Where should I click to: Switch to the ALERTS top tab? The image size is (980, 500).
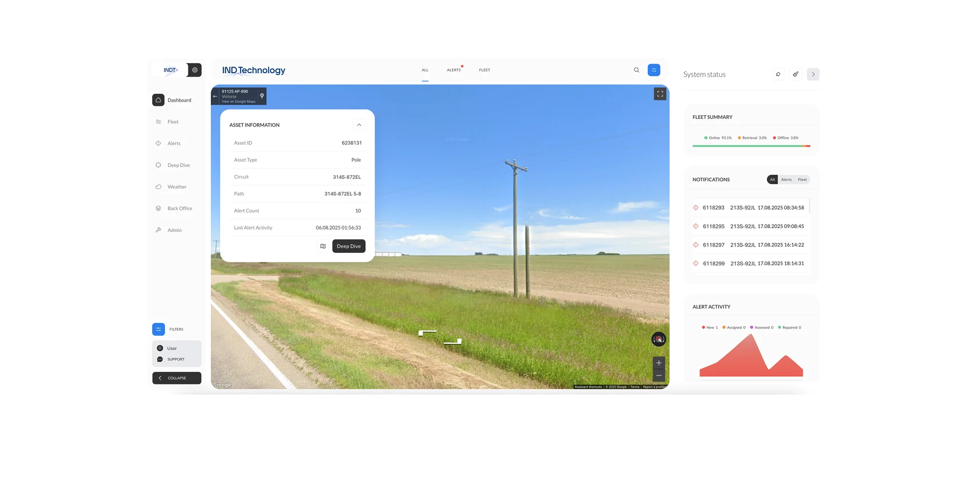pos(454,70)
